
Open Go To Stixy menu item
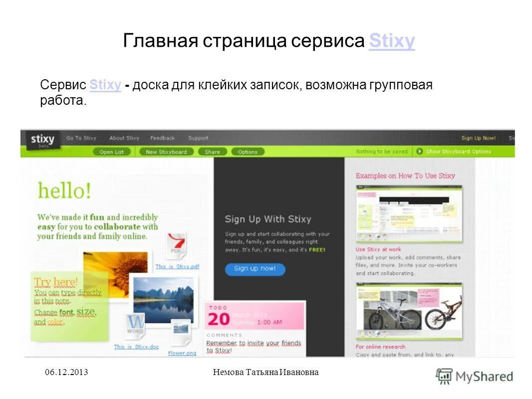81,138
